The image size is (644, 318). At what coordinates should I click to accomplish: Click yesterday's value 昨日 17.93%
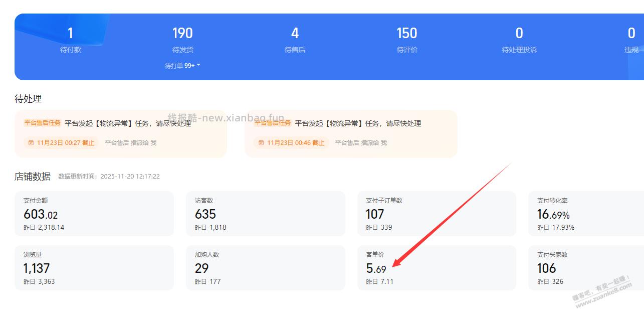pos(556,227)
